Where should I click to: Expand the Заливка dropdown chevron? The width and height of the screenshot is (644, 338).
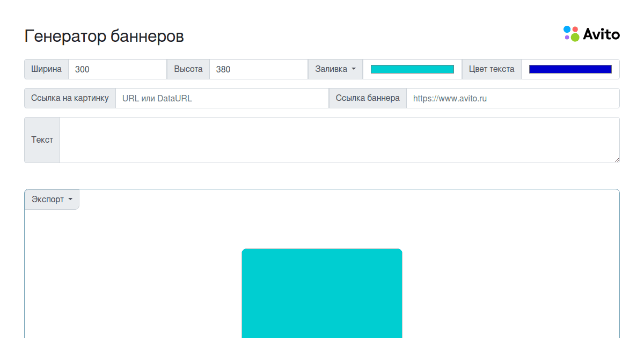coord(353,69)
